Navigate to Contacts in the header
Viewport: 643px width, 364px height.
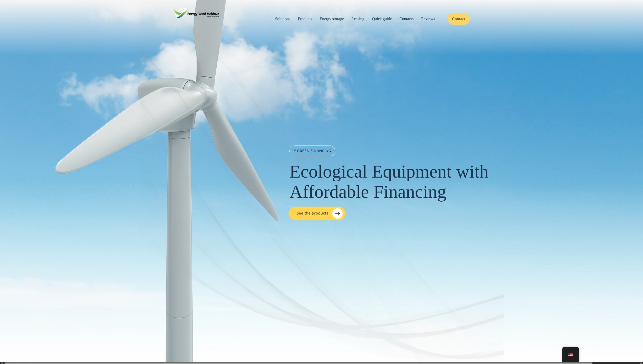coord(406,19)
